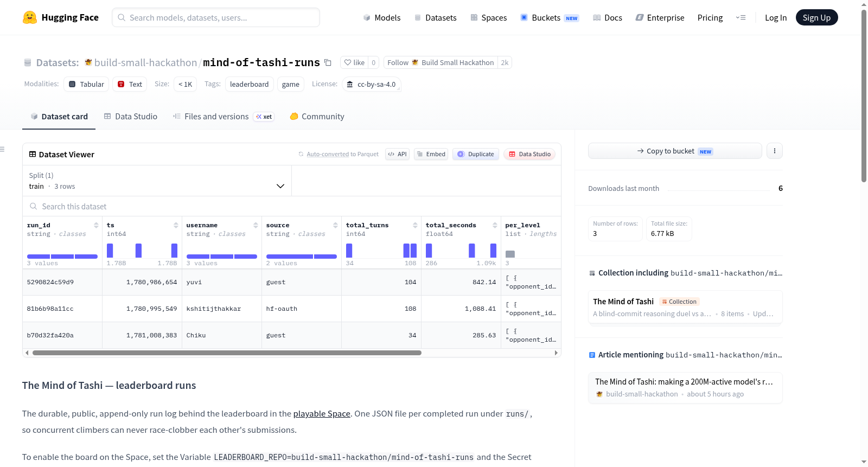Open the Models page

click(382, 17)
